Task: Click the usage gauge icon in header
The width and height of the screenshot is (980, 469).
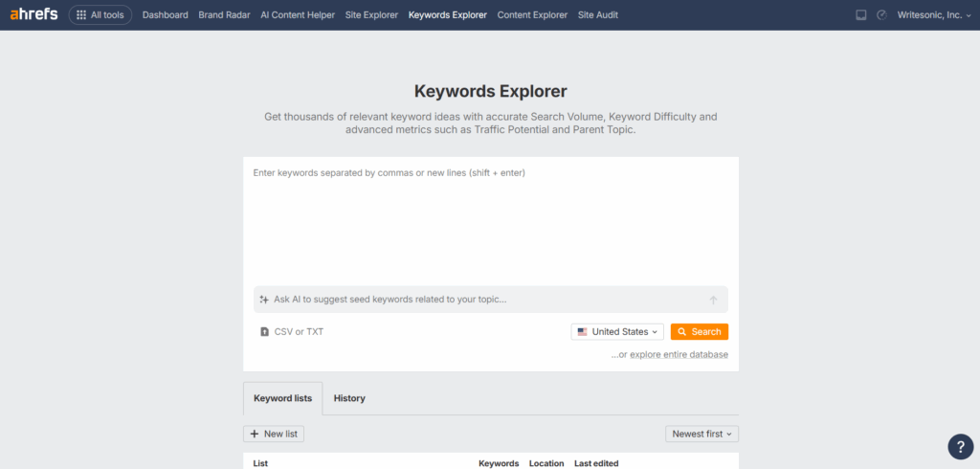Action: tap(881, 15)
